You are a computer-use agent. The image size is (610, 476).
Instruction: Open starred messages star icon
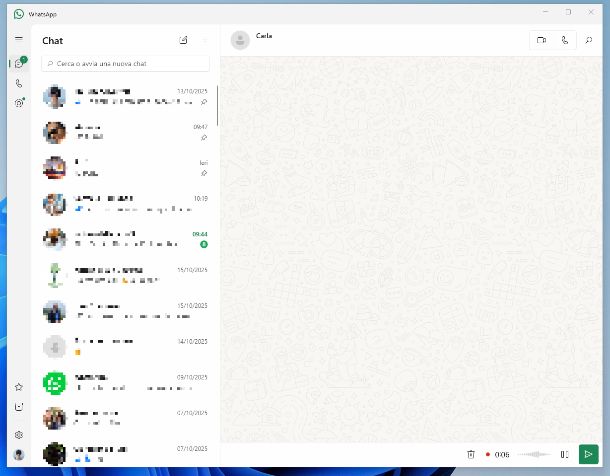19,387
